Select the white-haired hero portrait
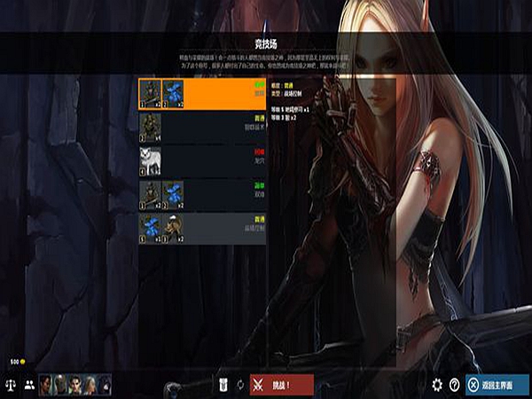This screenshot has width=532, height=399. 90,385
